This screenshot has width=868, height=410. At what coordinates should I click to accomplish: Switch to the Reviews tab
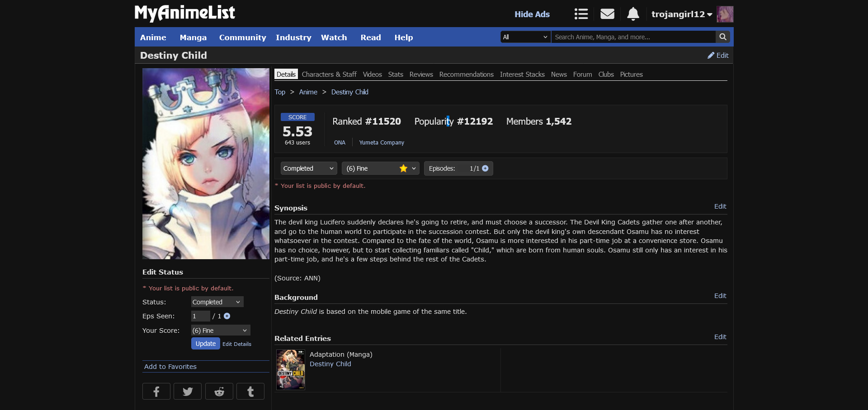coord(421,74)
